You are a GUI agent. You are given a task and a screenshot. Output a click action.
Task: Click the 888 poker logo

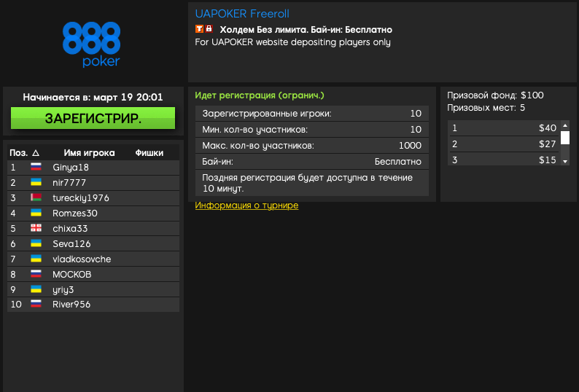tap(92, 44)
